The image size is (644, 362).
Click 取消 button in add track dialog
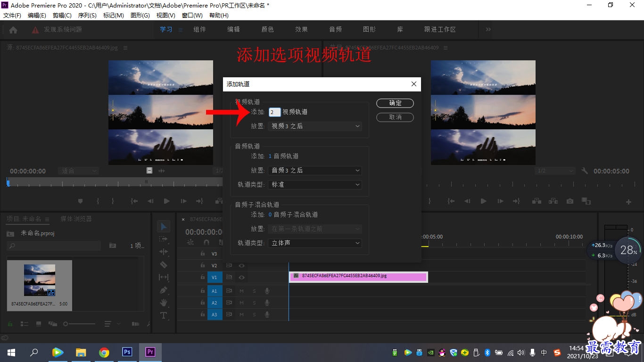395,117
